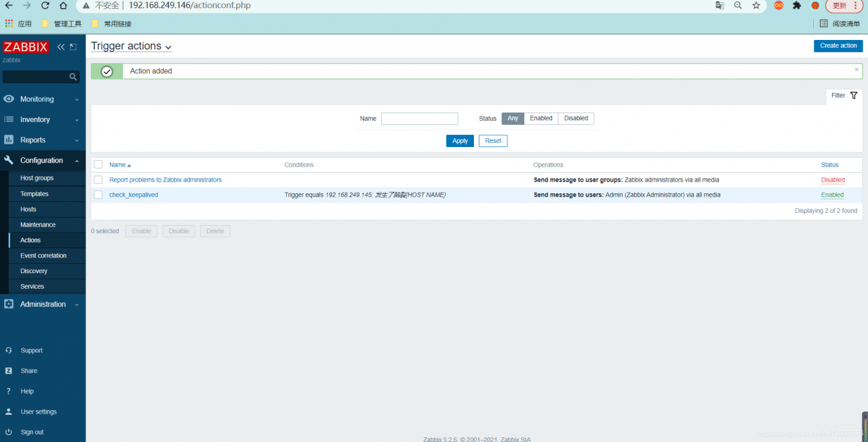
Task: Tick the select-all checkbox in header
Action: click(x=98, y=165)
